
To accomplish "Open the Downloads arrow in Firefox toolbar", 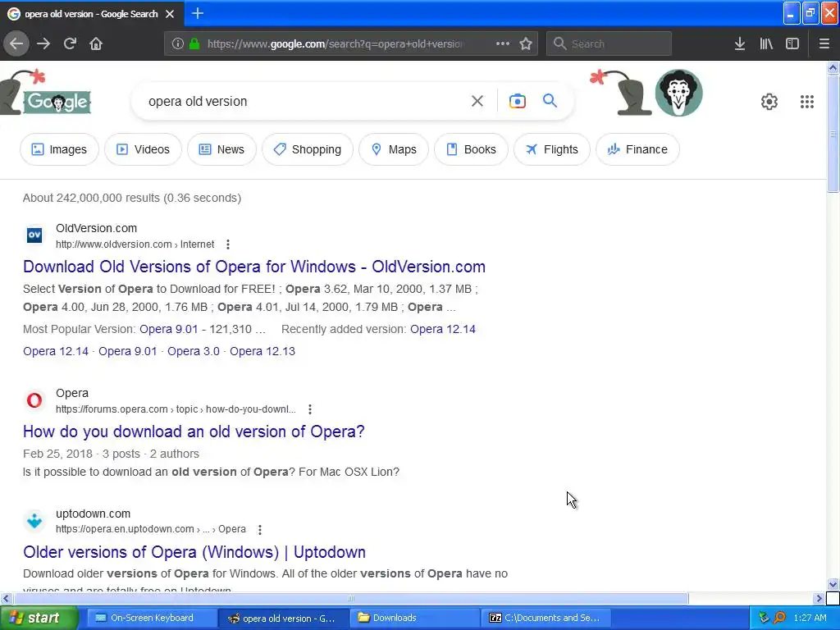I will pyautogui.click(x=740, y=44).
